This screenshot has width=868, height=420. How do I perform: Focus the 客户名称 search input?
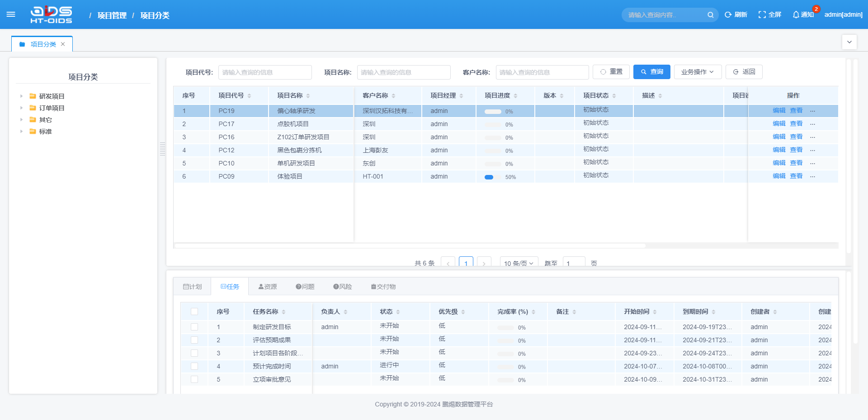542,72
